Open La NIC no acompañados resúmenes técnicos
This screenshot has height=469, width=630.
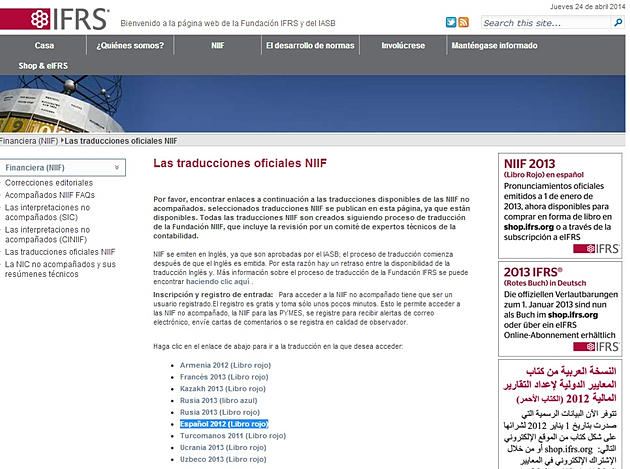60,269
